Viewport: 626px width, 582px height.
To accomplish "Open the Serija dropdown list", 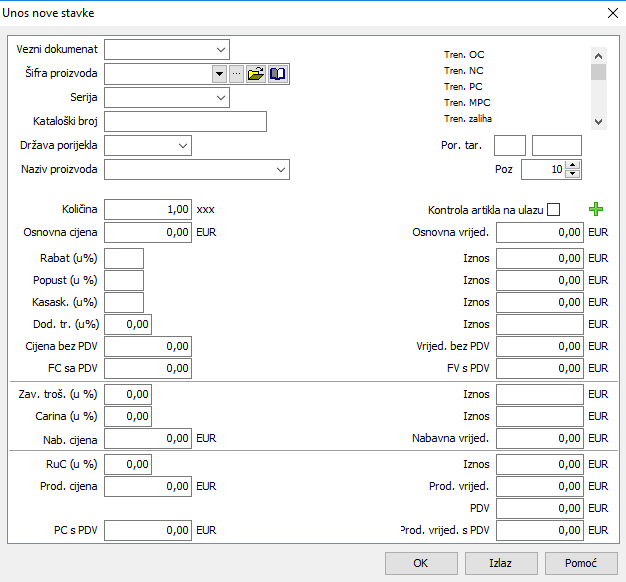I will pyautogui.click(x=220, y=98).
